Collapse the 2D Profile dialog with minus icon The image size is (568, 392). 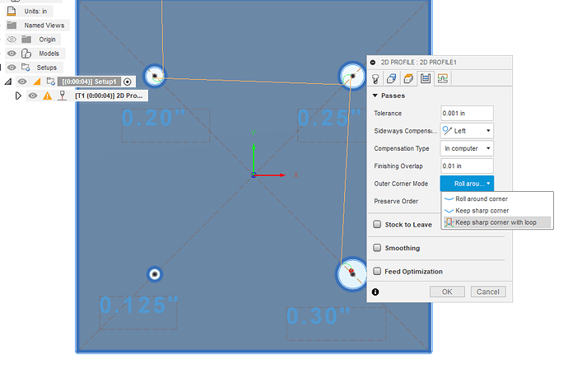[373, 63]
